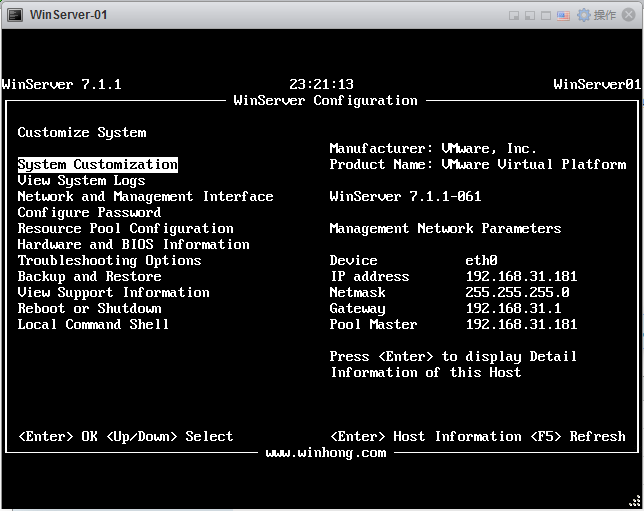This screenshot has width=644, height=511.
Task: Click the third full-window icon before the flag
Action: (546, 16)
